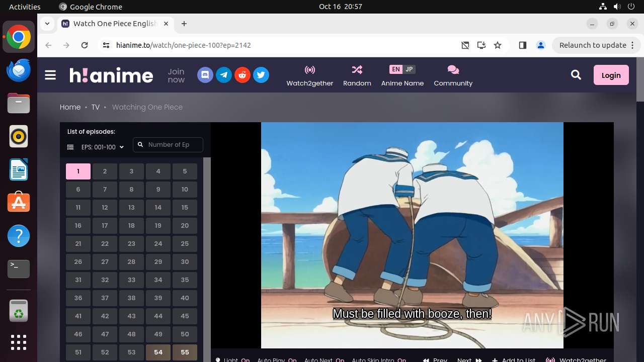Screen dimensions: 644x362
Task: Open new tab with plus button
Action: coord(184,24)
